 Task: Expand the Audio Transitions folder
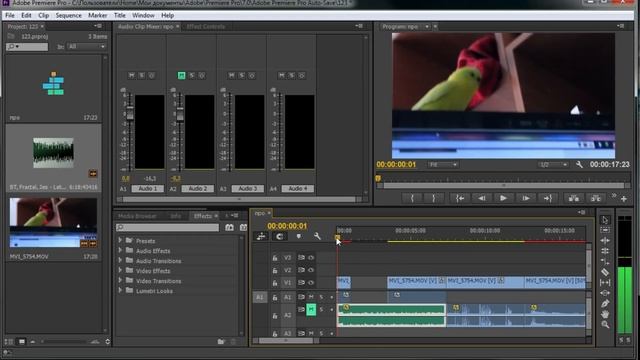pyautogui.click(x=120, y=260)
